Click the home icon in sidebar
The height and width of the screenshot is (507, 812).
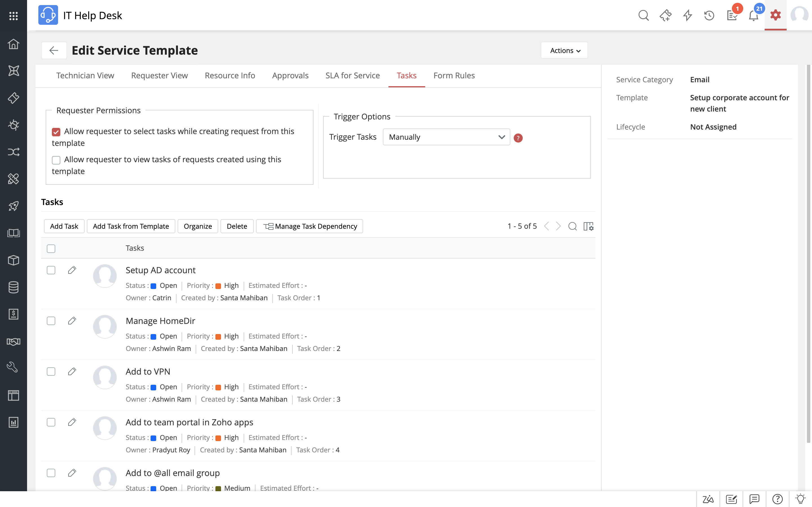click(x=14, y=44)
